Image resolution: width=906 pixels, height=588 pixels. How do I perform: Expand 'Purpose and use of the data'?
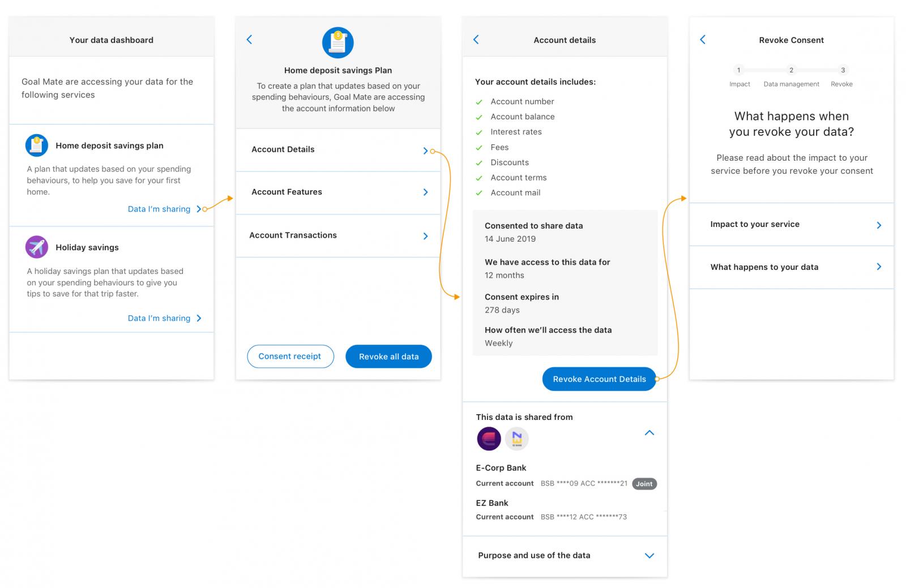(x=649, y=556)
